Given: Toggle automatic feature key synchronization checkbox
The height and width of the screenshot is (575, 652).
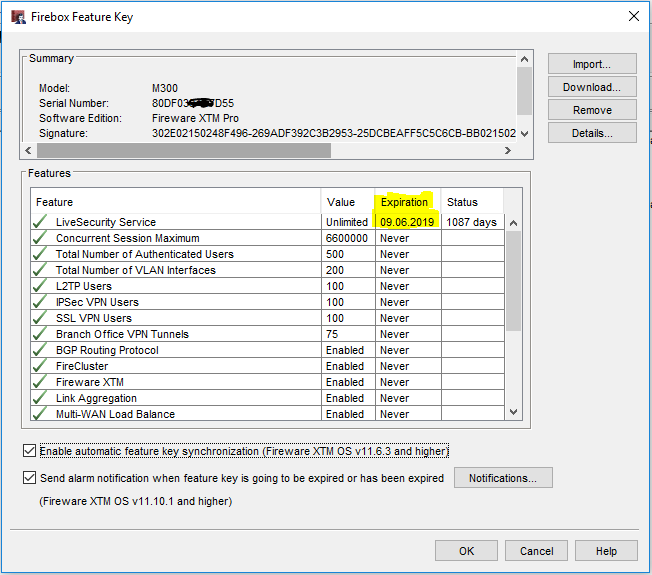Looking at the screenshot, I should (30, 451).
